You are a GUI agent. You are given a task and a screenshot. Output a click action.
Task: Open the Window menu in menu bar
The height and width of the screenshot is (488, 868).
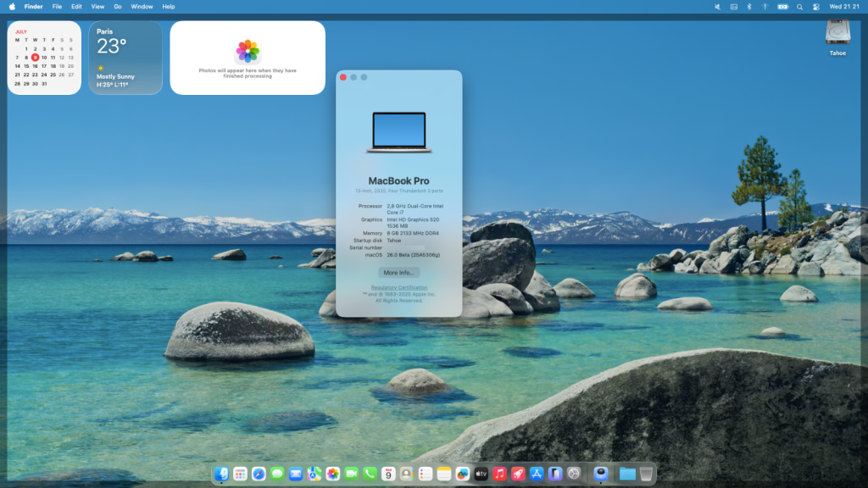[x=142, y=6]
